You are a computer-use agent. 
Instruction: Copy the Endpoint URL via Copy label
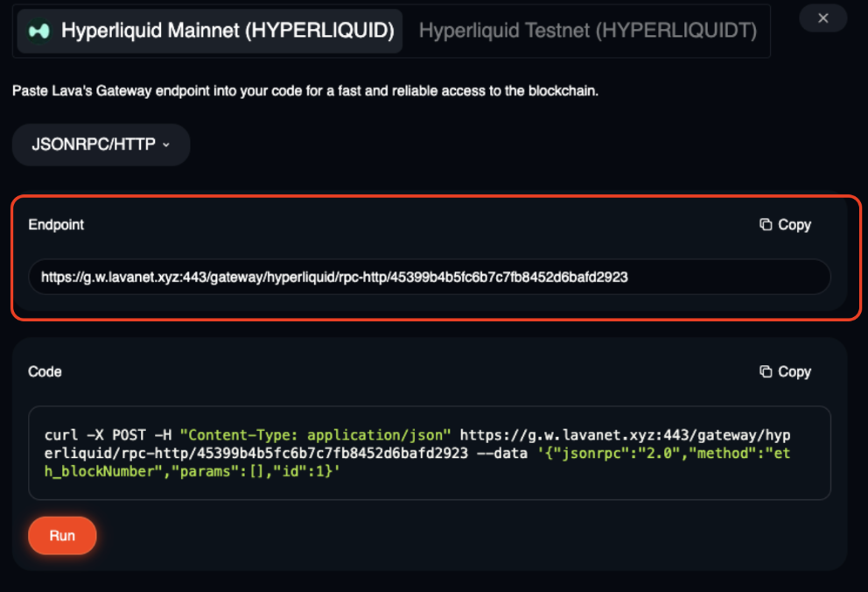point(794,225)
